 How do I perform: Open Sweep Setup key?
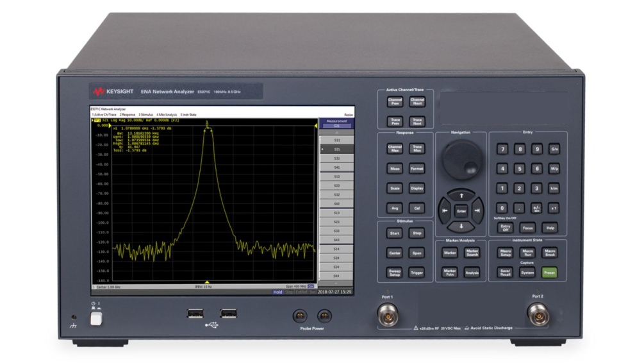(395, 273)
